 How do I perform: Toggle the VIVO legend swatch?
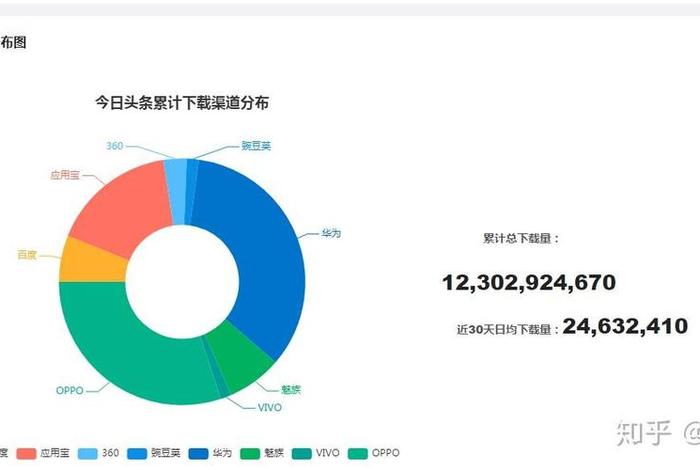coord(301,453)
